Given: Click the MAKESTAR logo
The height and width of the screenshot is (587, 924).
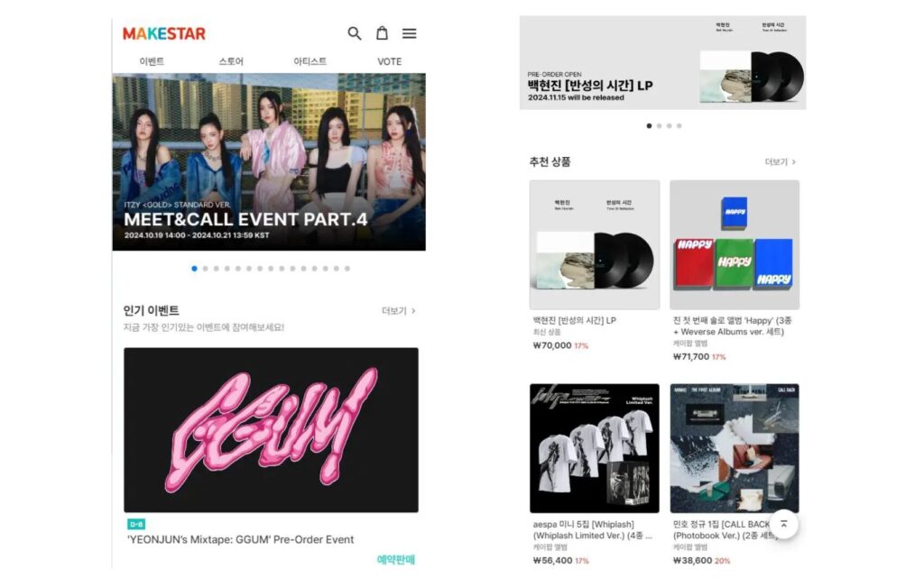Looking at the screenshot, I should click(x=164, y=33).
